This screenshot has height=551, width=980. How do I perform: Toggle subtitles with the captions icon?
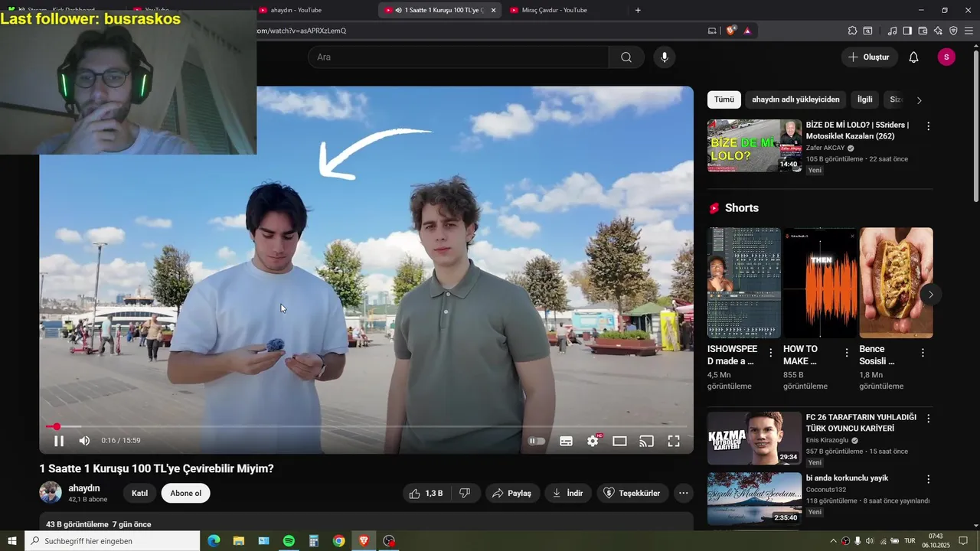tap(566, 441)
